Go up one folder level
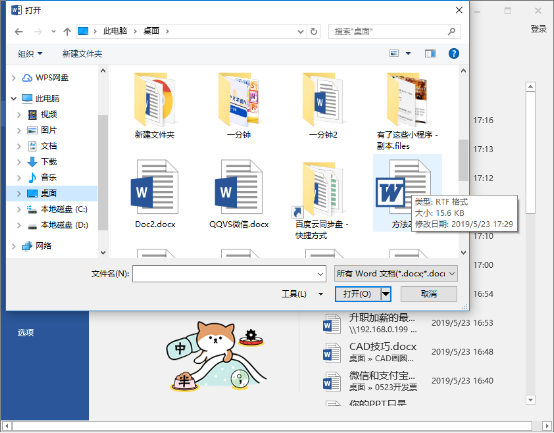The width and height of the screenshot is (554, 433). pos(67,32)
